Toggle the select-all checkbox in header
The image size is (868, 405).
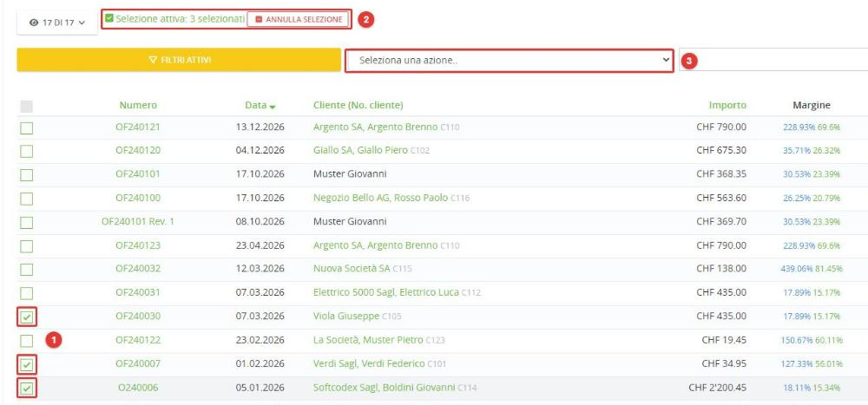[26, 106]
